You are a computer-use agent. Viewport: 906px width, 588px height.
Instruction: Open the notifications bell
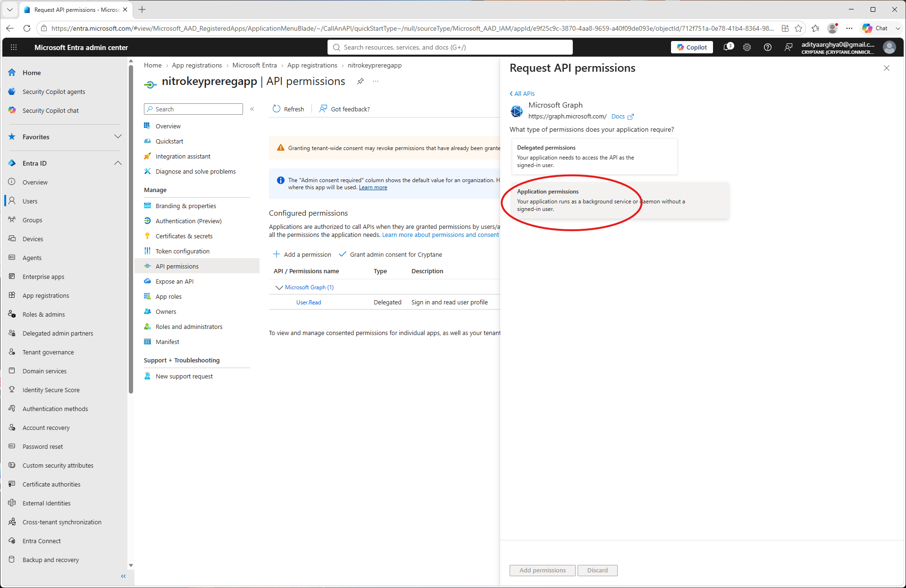728,47
